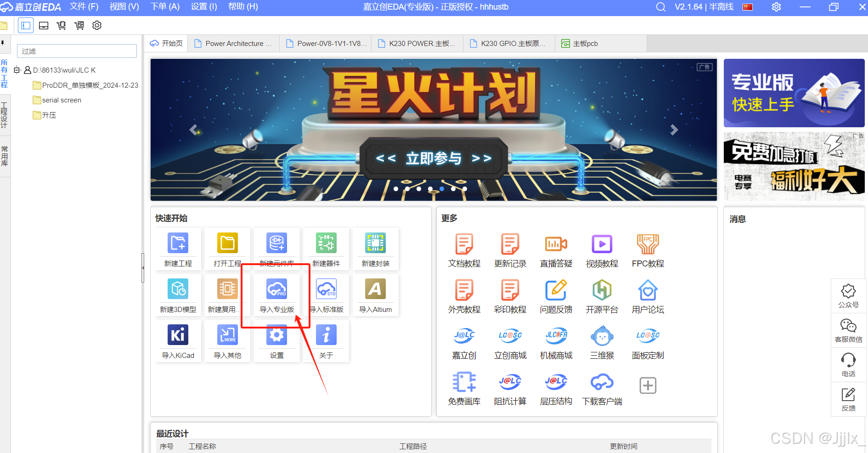Switch to the K230 GPIO tab
Image resolution: width=868 pixels, height=453 pixels.
coord(508,44)
